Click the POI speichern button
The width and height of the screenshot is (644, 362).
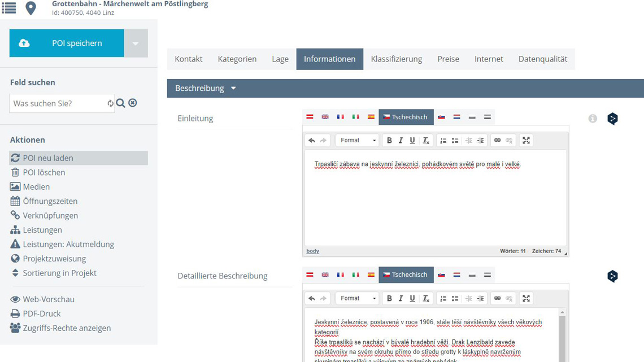point(67,43)
